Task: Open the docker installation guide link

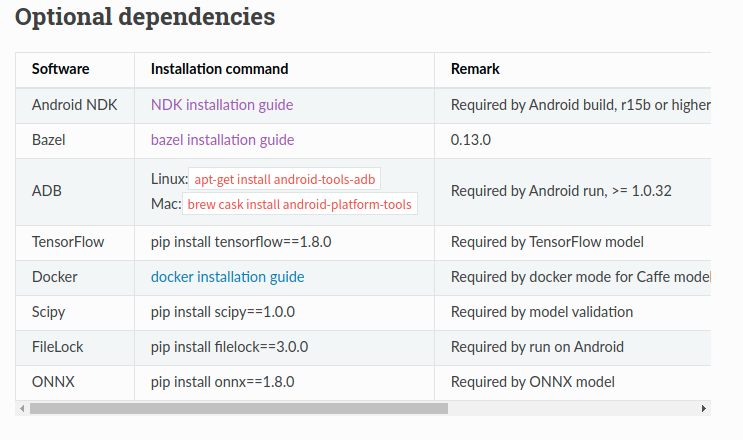Action: 227,276
